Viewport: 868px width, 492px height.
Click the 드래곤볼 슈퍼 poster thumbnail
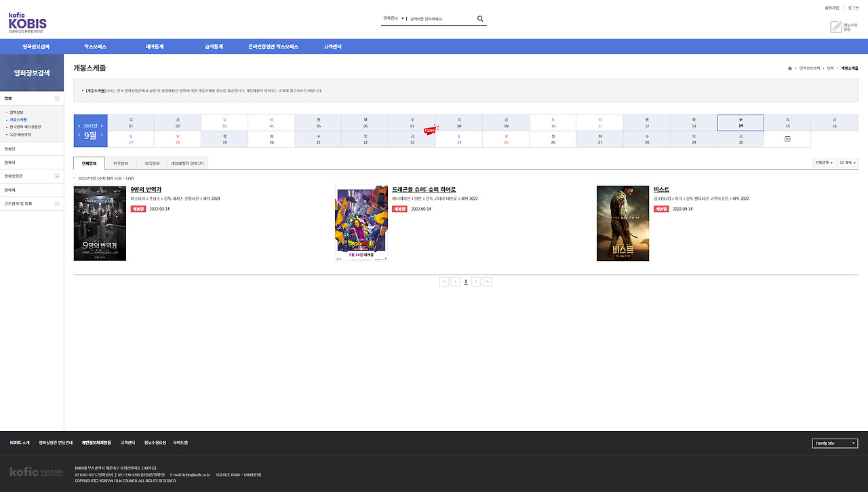(x=361, y=222)
